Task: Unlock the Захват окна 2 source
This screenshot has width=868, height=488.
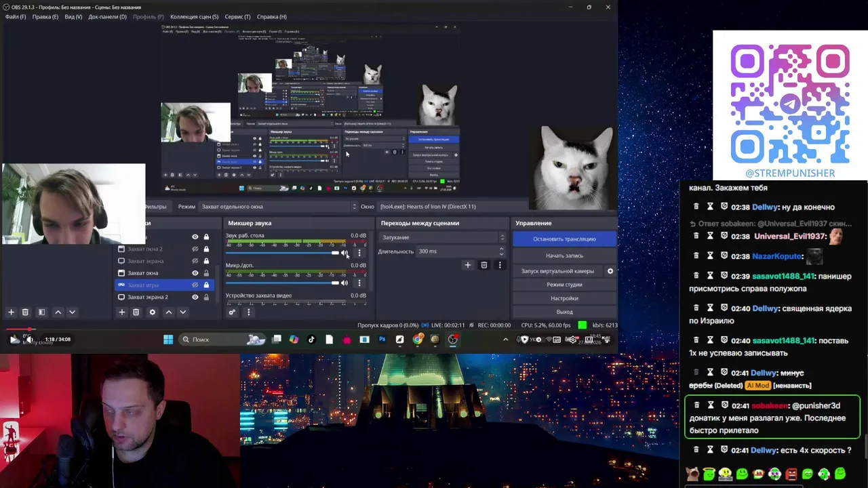Action: [x=206, y=249]
